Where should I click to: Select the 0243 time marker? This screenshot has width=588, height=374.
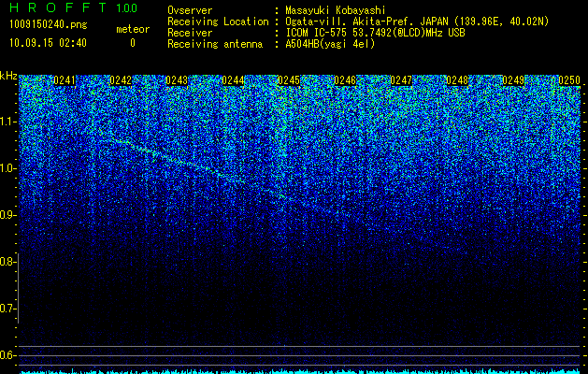click(x=177, y=80)
